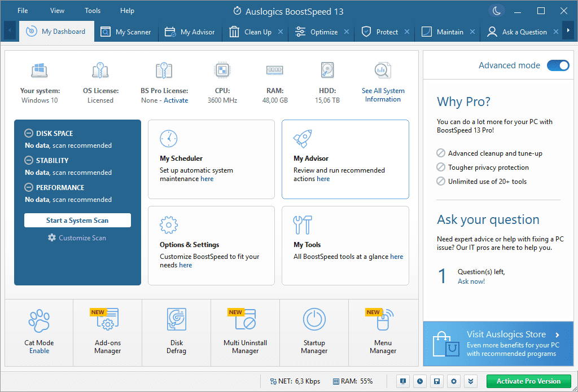Open the Visit Auslogics Store arrow
The width and height of the screenshot is (578, 392).
(x=557, y=335)
